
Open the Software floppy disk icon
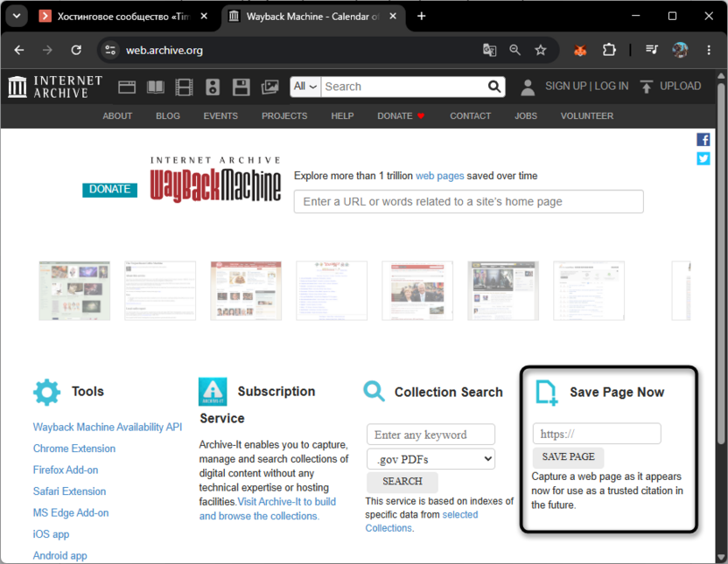(241, 87)
